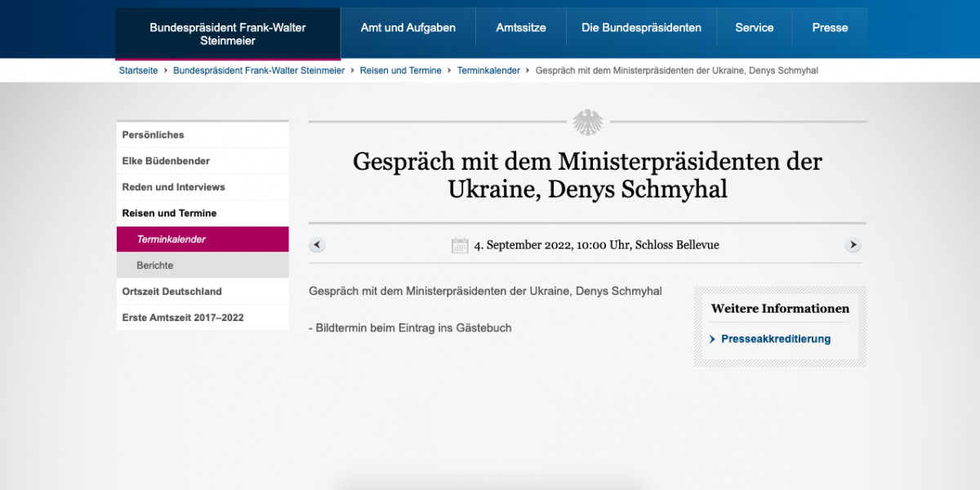The width and height of the screenshot is (980, 490).
Task: Click the Weitere Informationen heading
Action: point(780,309)
